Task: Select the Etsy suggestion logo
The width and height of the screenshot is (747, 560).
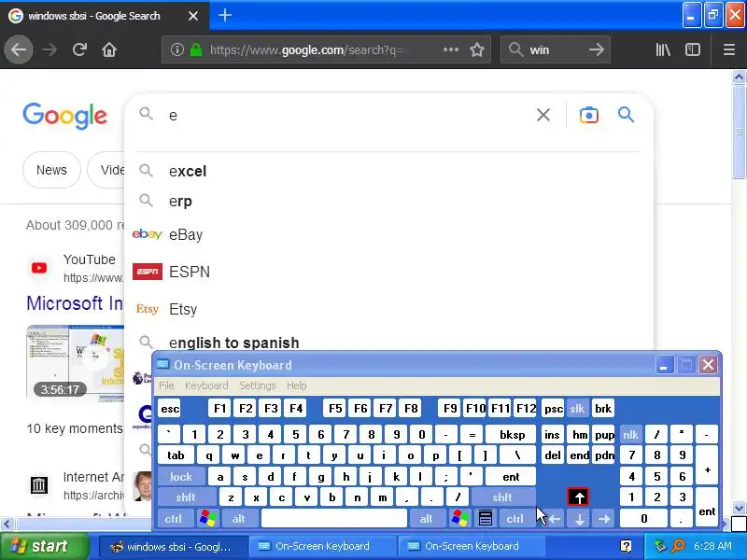Action: [x=148, y=309]
